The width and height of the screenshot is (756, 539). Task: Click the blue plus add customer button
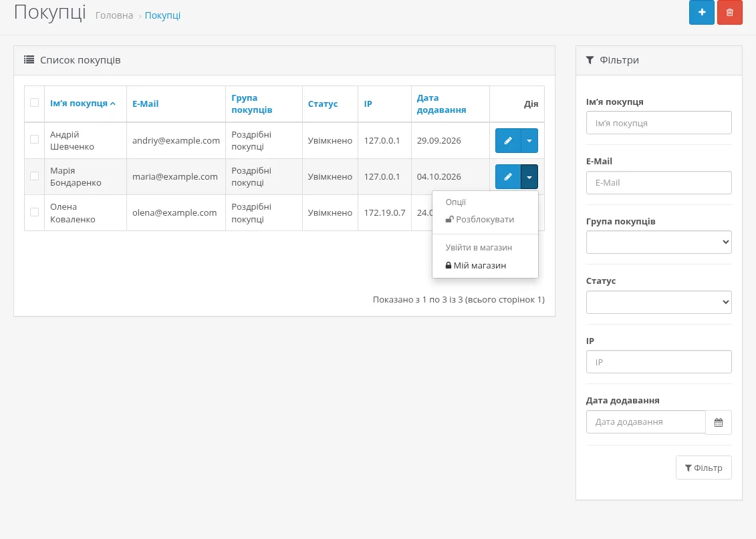tap(701, 12)
